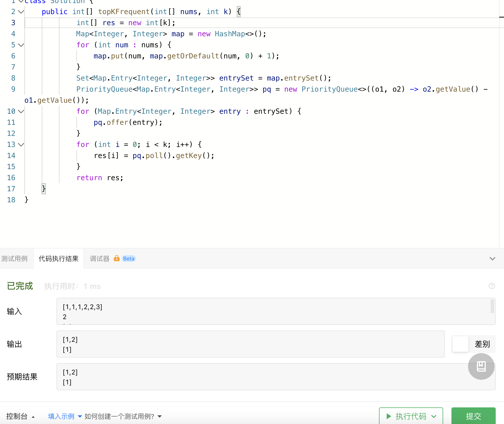
Task: Collapse the results panel with right chevron
Action: pyautogui.click(x=492, y=258)
